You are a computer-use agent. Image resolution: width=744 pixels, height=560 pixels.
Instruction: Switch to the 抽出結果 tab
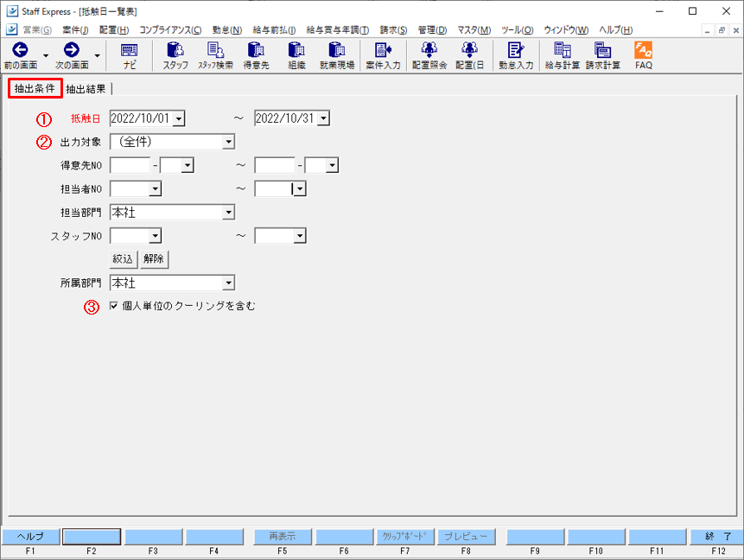86,89
